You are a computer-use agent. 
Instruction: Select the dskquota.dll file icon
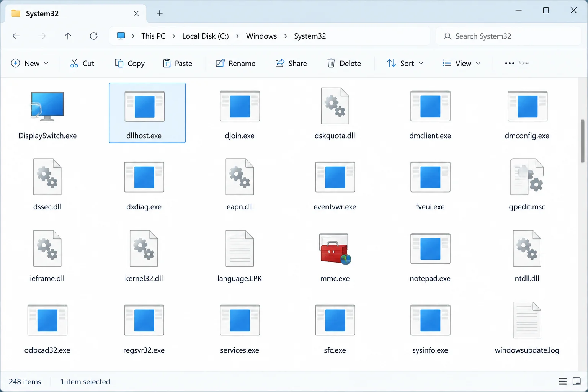tap(335, 106)
